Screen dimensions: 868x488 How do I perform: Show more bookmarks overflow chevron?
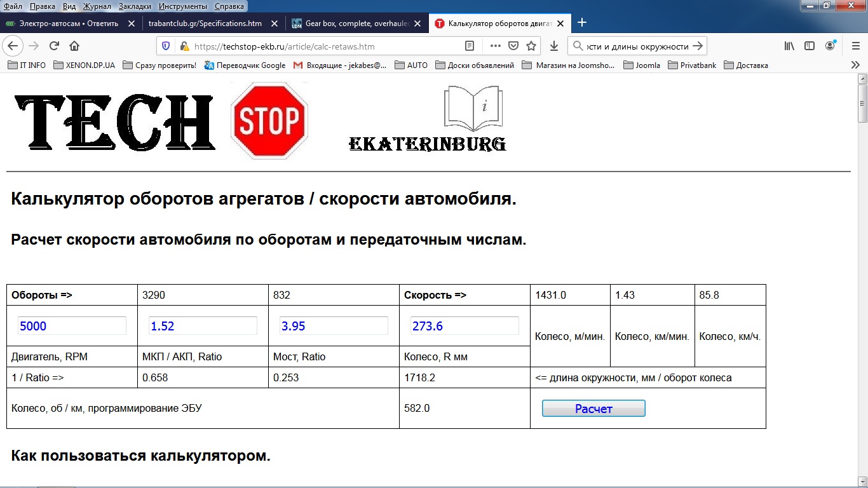(x=855, y=65)
